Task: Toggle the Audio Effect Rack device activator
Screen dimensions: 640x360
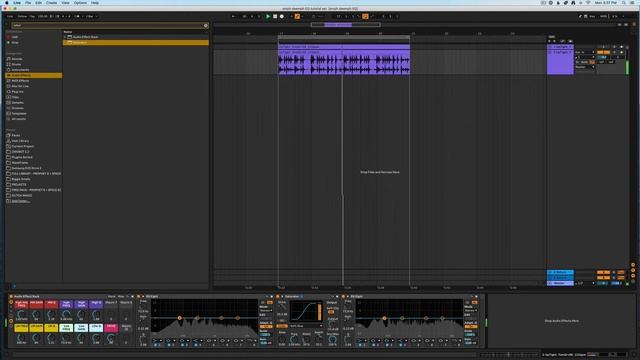Action: (11, 296)
